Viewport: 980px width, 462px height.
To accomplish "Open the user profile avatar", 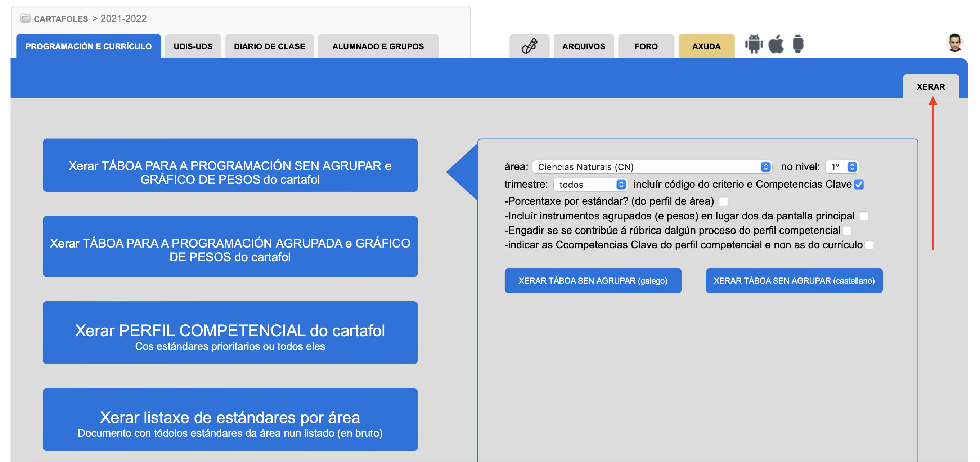I will tap(954, 42).
